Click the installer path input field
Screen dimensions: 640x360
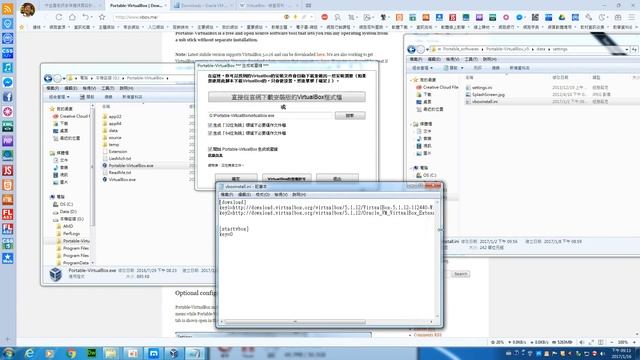[x=270, y=116]
